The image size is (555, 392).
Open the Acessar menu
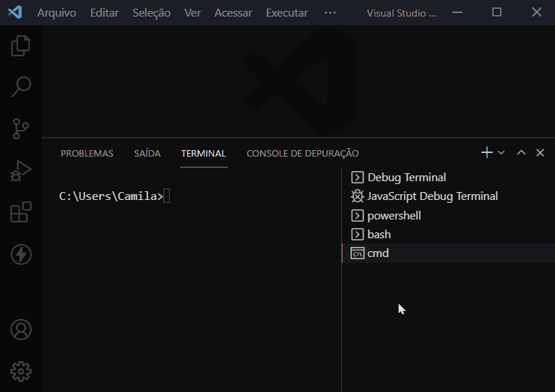tap(233, 13)
